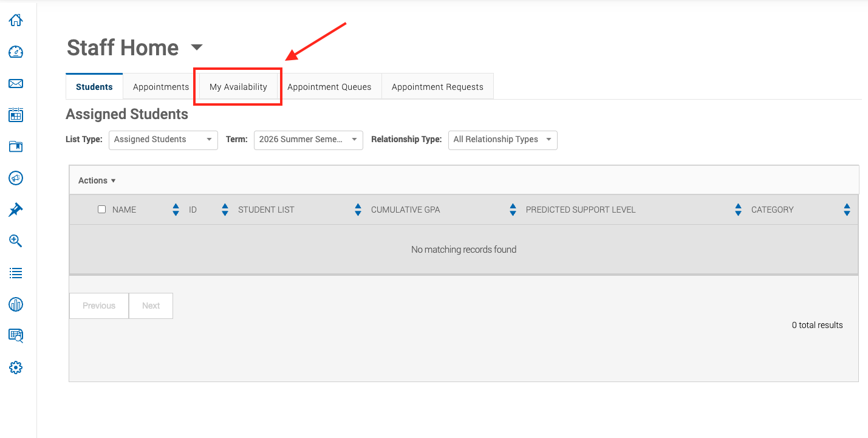Click the CATEGORY header text
This screenshot has width=868, height=438.
coord(773,210)
